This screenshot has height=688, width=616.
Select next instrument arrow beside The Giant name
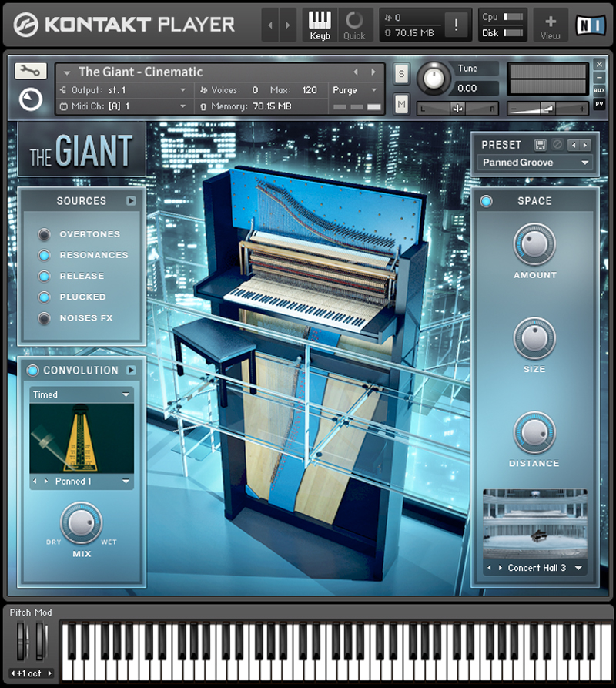pyautogui.click(x=373, y=72)
